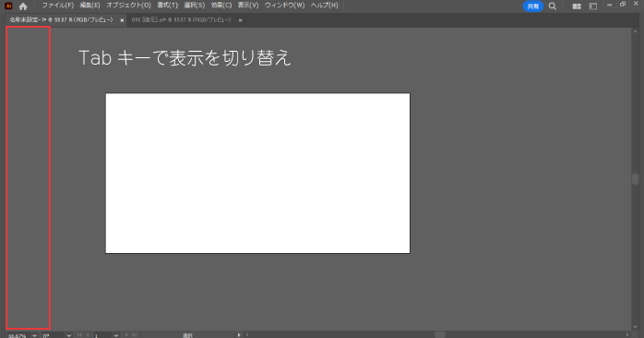This screenshot has width=644, height=338.
Task: Click the white artboard canvas
Action: pos(257,173)
